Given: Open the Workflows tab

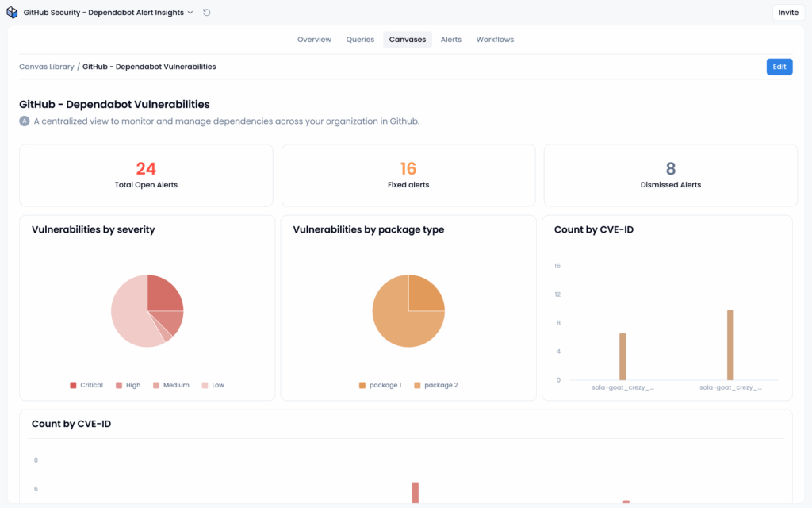Looking at the screenshot, I should (494, 39).
